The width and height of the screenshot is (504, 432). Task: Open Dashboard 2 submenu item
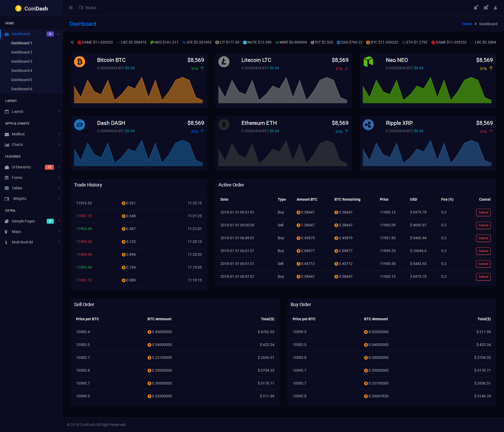22,52
